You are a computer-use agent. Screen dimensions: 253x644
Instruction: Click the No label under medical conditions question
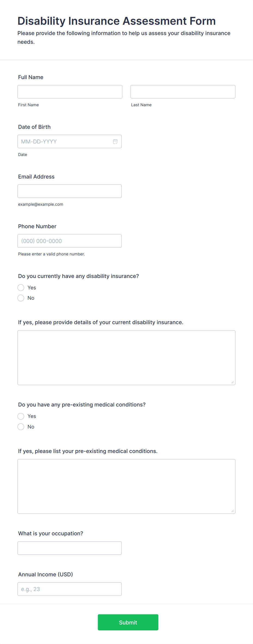coord(31,427)
